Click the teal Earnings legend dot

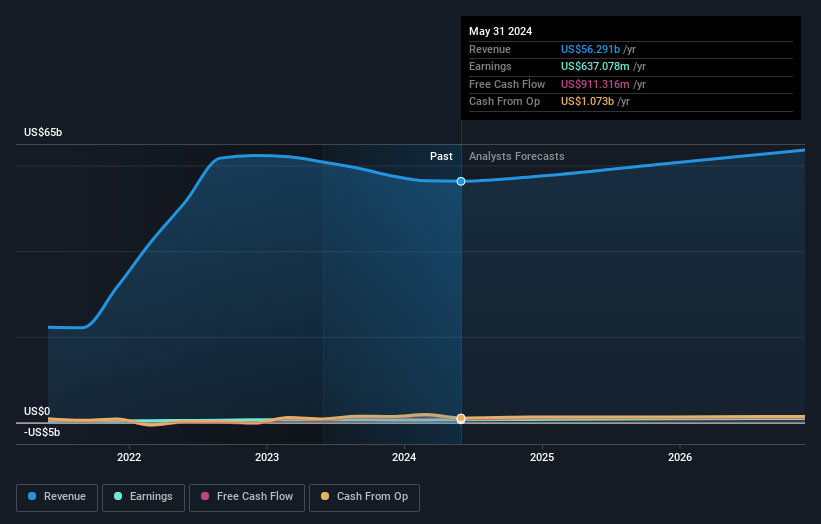coord(118,496)
